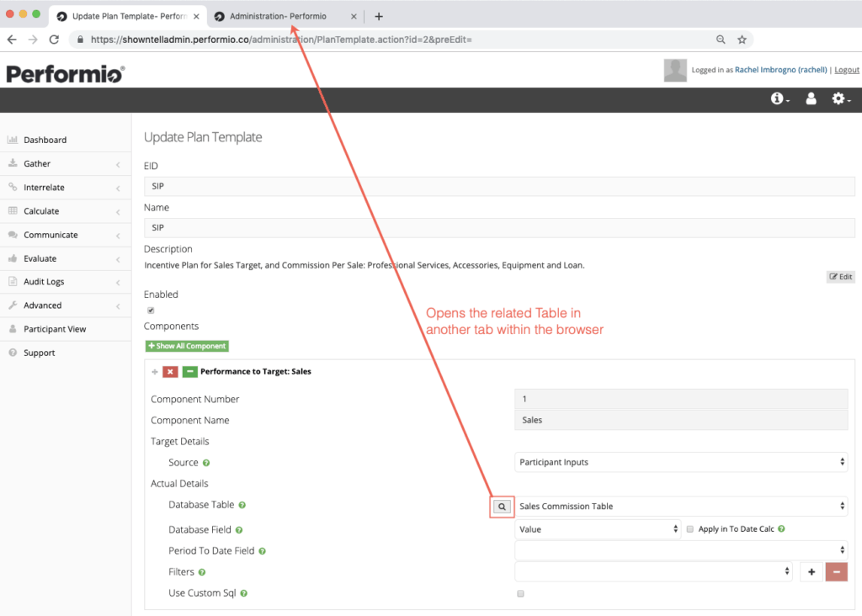Open Support in the sidebar

click(x=66, y=353)
